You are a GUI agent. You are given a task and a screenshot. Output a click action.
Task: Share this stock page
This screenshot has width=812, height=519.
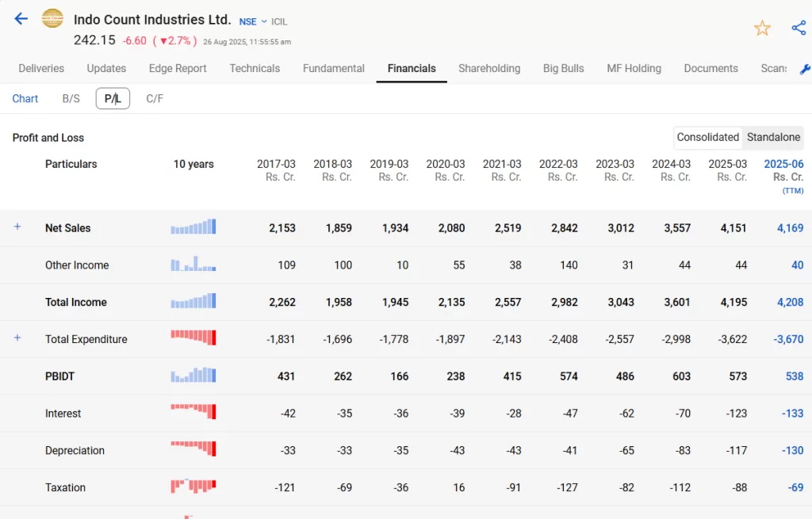[x=799, y=28]
